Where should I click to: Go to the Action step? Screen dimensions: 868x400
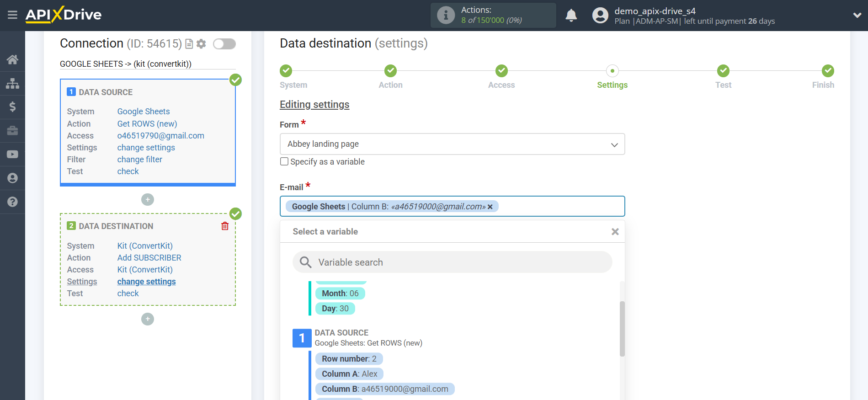coord(390,71)
